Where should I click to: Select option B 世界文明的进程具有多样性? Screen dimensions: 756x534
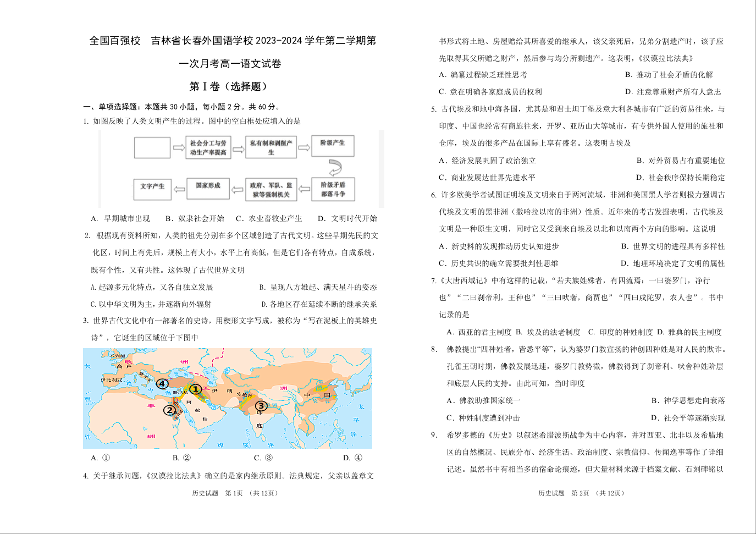(x=673, y=246)
